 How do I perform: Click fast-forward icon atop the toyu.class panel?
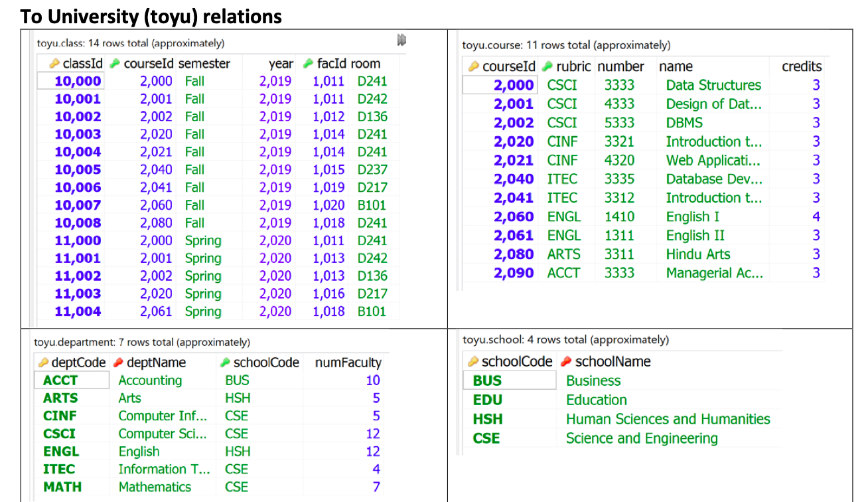[401, 39]
